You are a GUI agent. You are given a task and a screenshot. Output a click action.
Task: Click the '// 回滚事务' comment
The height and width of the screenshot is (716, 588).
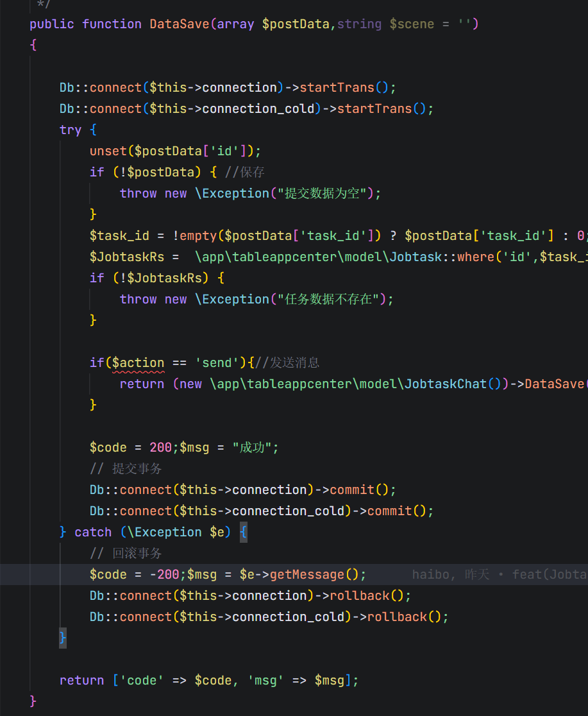pos(126,553)
